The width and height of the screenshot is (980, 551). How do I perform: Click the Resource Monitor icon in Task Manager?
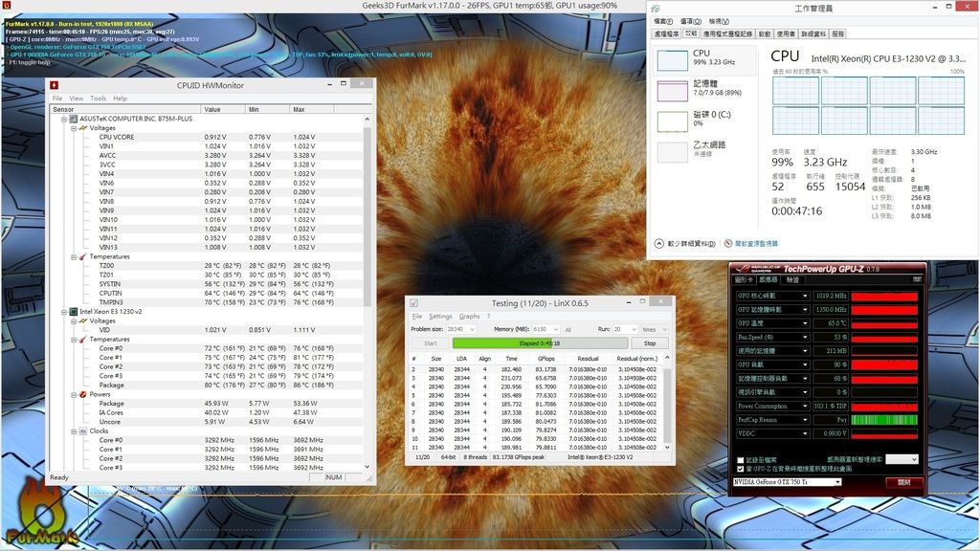[728, 244]
